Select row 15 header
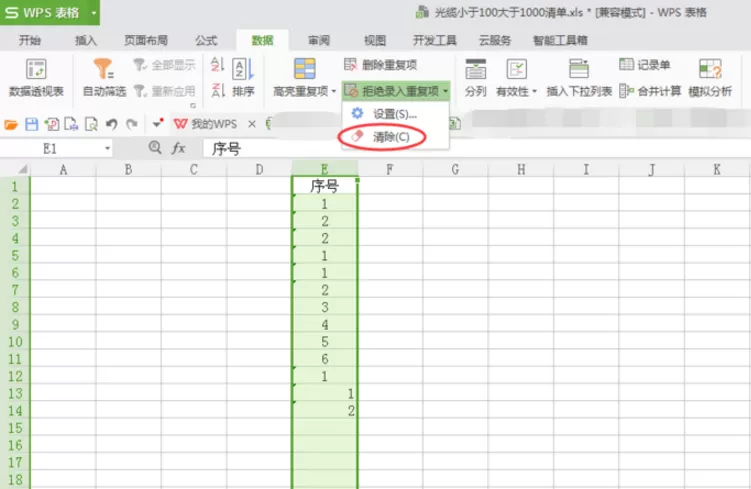Image resolution: width=751 pixels, height=489 pixels. [x=15, y=428]
